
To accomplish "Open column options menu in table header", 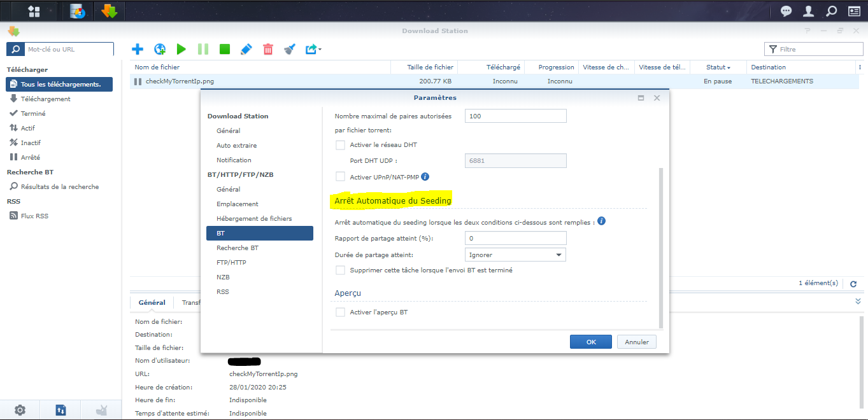I will pos(860,67).
